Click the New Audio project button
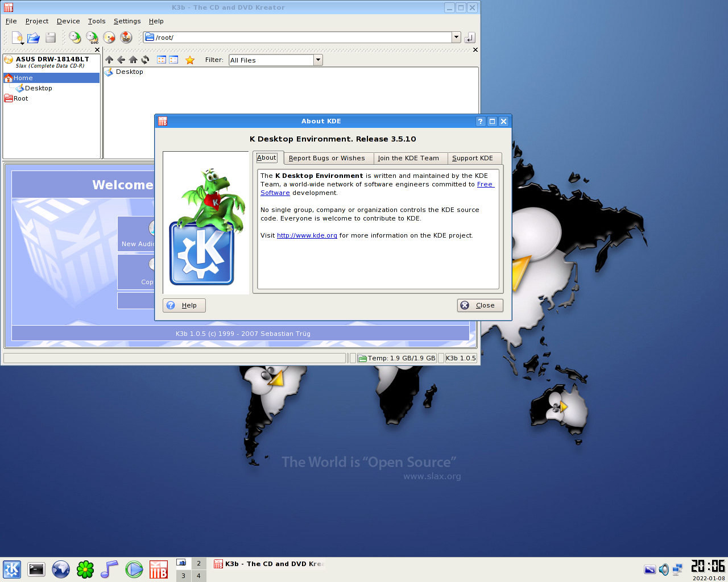Viewport: 728px width, 582px height. pos(136,233)
